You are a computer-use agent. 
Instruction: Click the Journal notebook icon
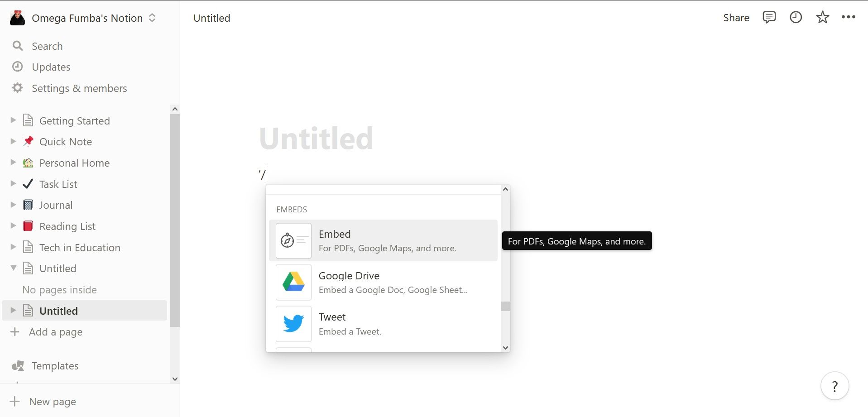(28, 205)
